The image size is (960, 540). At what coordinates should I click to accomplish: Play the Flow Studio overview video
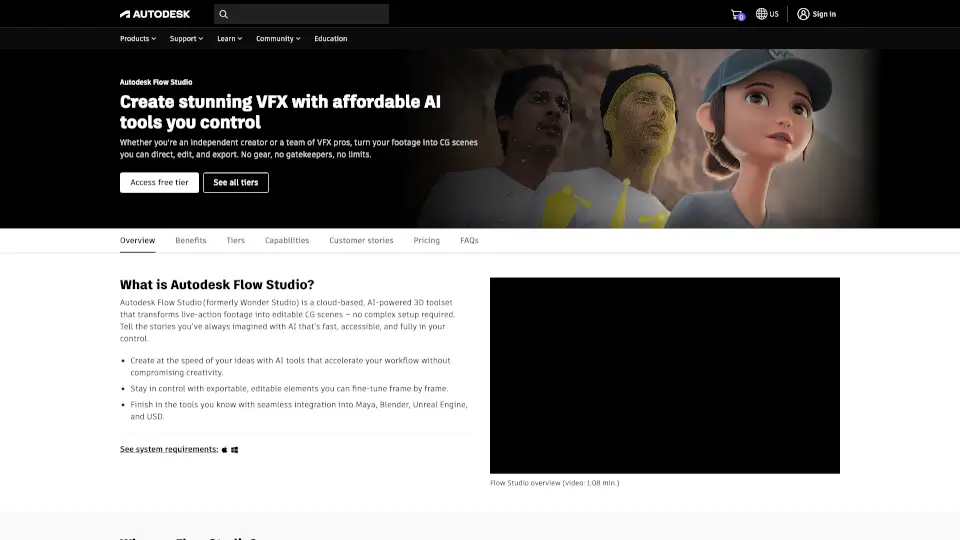665,375
